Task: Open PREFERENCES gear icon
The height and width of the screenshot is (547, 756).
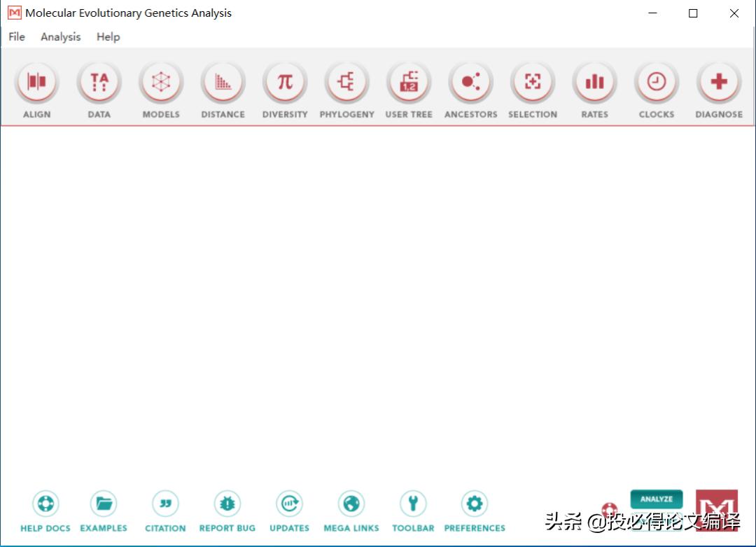Action: 475,504
